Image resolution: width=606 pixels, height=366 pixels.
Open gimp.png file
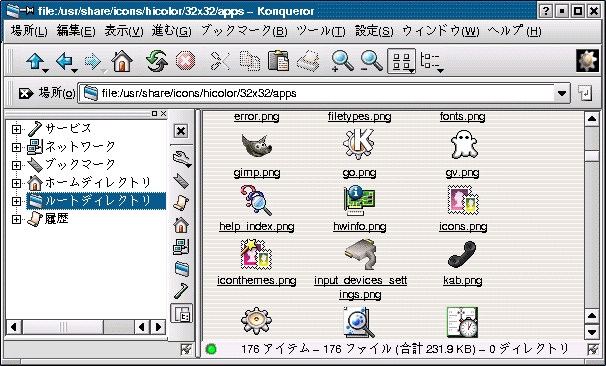[257, 156]
